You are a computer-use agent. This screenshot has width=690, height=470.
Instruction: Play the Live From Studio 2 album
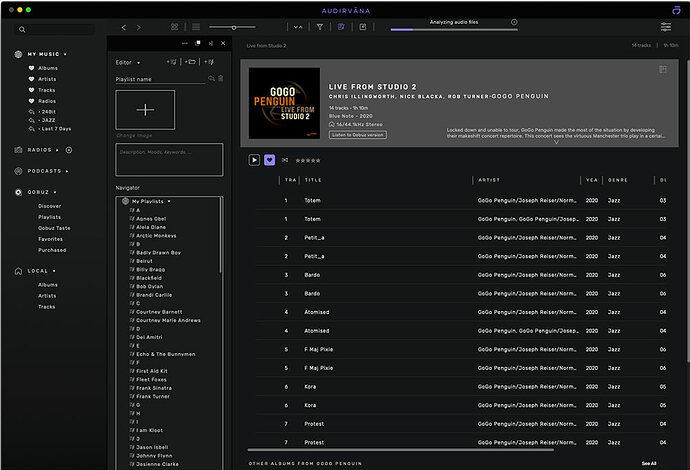point(254,160)
